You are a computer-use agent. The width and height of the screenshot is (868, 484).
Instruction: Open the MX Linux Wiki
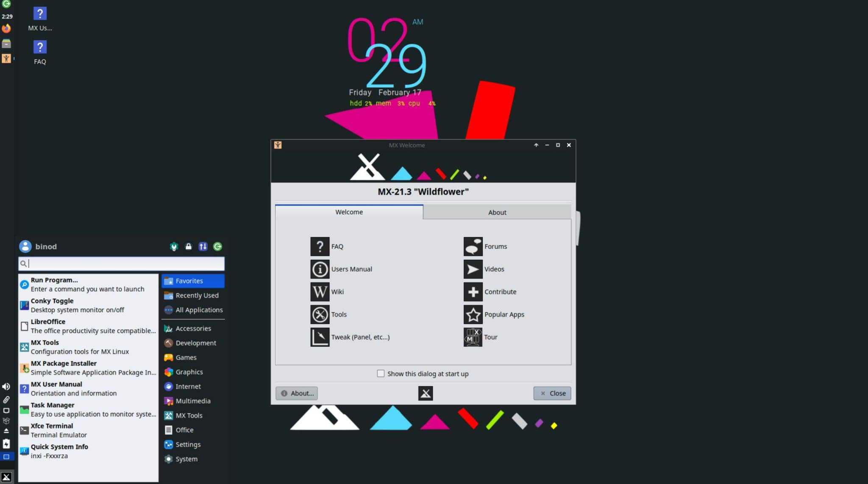point(327,292)
